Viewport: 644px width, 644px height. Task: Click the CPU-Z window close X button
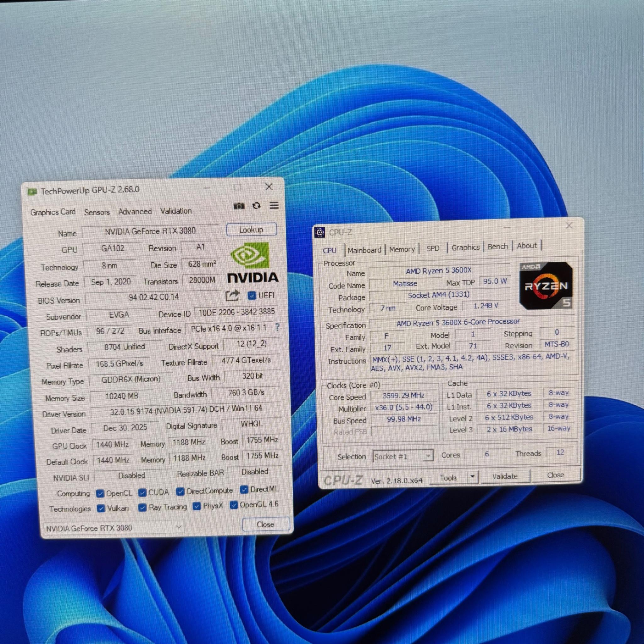(569, 226)
